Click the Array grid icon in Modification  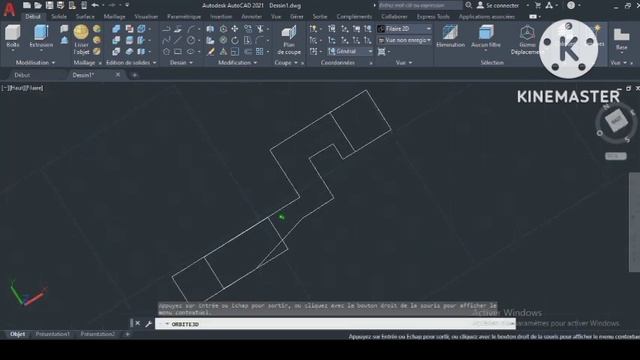260,51
